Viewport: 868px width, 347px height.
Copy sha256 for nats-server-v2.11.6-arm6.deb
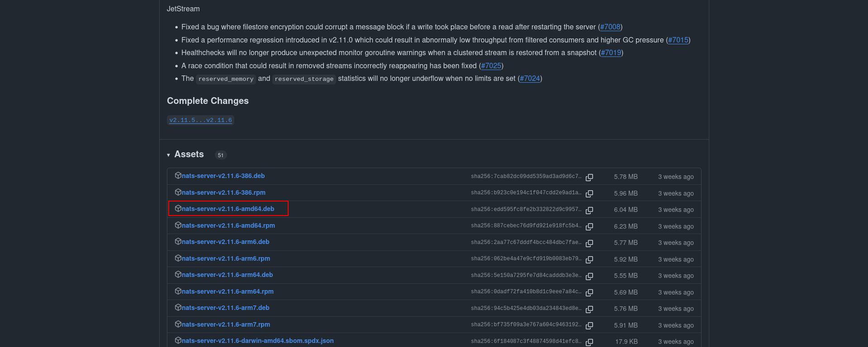point(589,243)
